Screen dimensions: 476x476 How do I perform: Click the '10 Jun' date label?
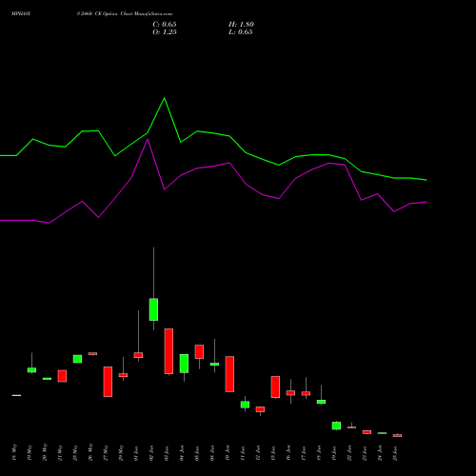pos(228,453)
